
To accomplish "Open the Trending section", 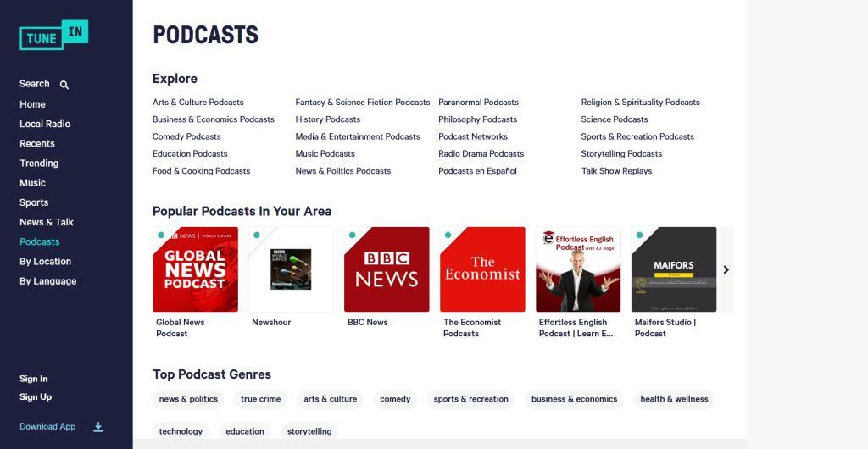I will click(x=39, y=164).
